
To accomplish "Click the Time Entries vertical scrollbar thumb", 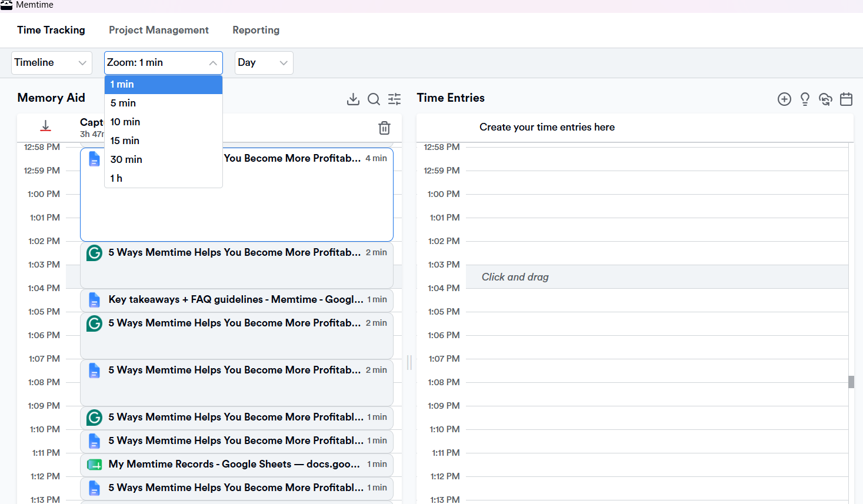I will [x=851, y=382].
